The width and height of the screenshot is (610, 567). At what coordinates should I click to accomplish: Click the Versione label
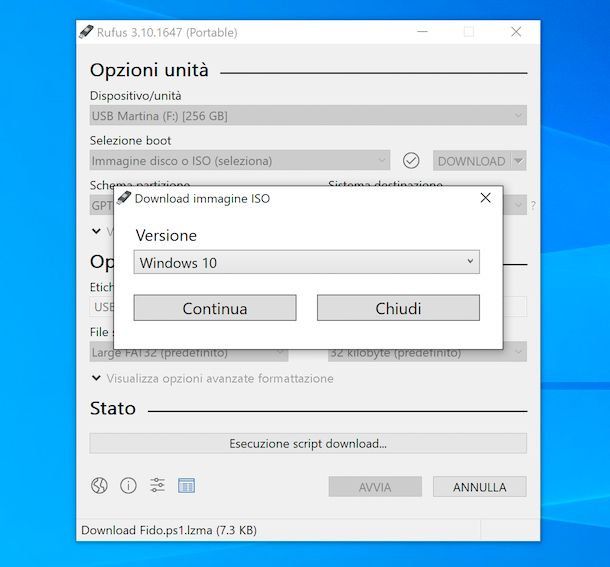(x=166, y=235)
